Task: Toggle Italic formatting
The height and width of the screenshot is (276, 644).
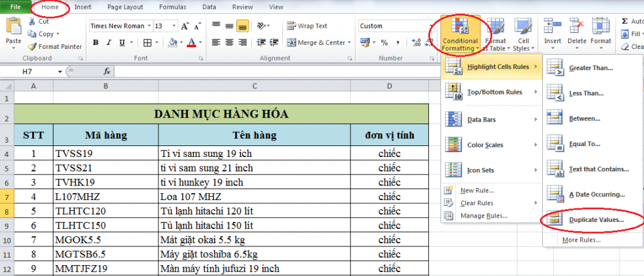Action: pos(109,42)
